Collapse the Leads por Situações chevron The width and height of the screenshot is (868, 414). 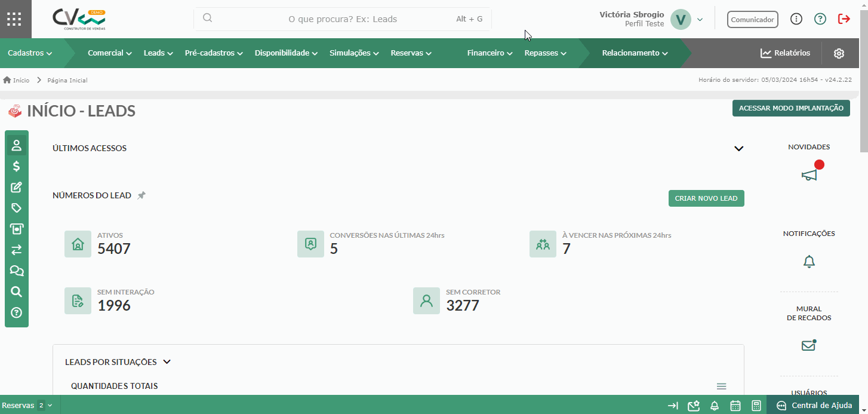(x=167, y=362)
